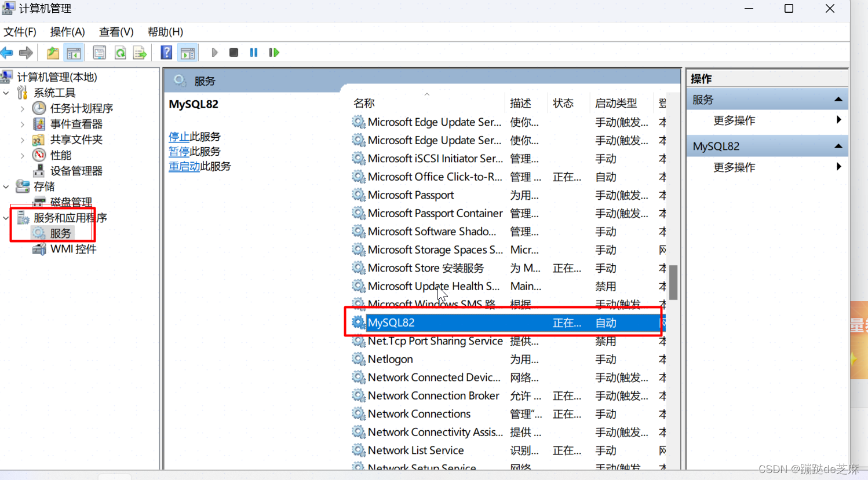Collapse the 存储 tree node
Image resolution: width=868 pixels, height=480 pixels.
[6, 186]
